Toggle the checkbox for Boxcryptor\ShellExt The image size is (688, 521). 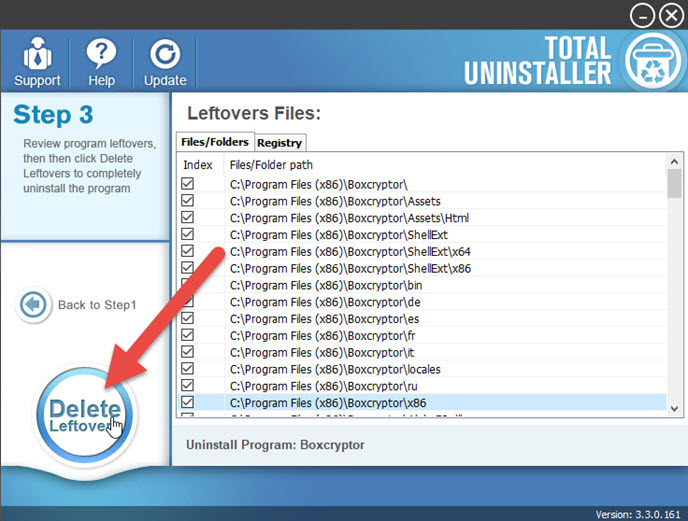pyautogui.click(x=187, y=234)
